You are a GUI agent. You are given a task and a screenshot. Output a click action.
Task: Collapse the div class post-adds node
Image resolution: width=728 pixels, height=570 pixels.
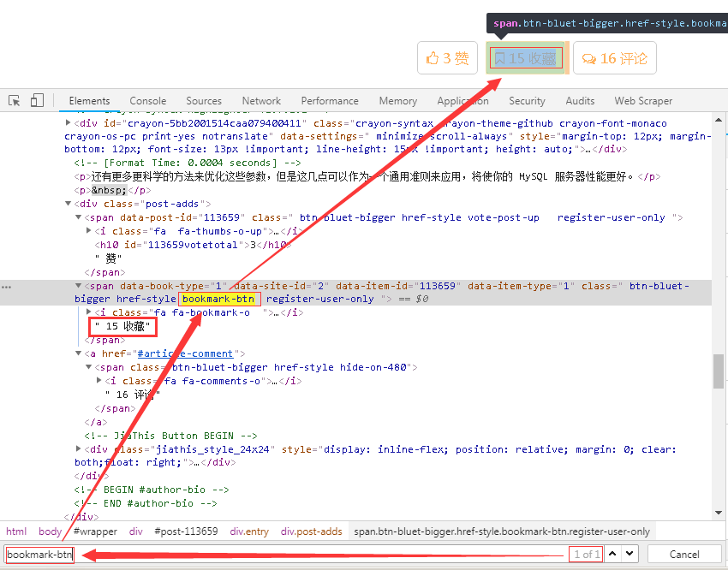coord(69,204)
